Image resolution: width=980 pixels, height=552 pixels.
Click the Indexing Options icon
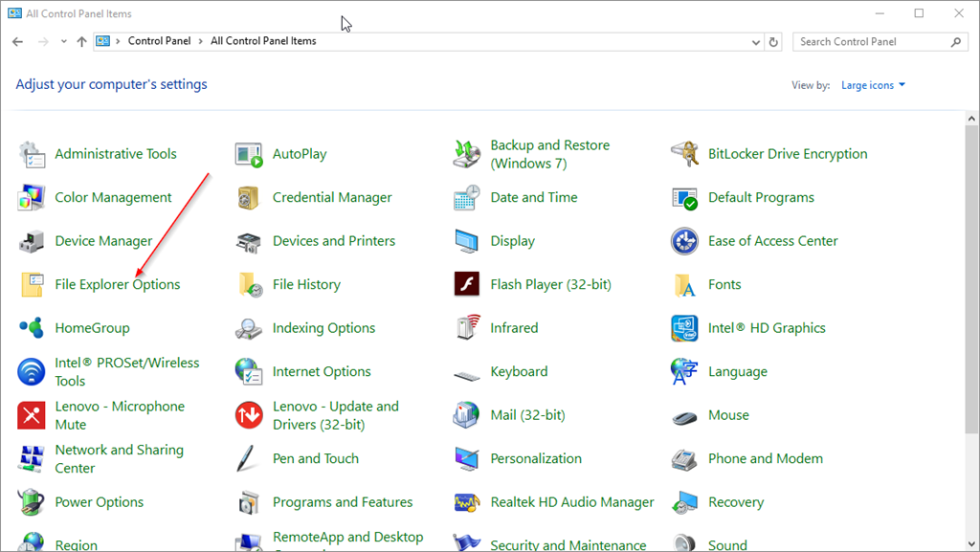[x=249, y=328]
